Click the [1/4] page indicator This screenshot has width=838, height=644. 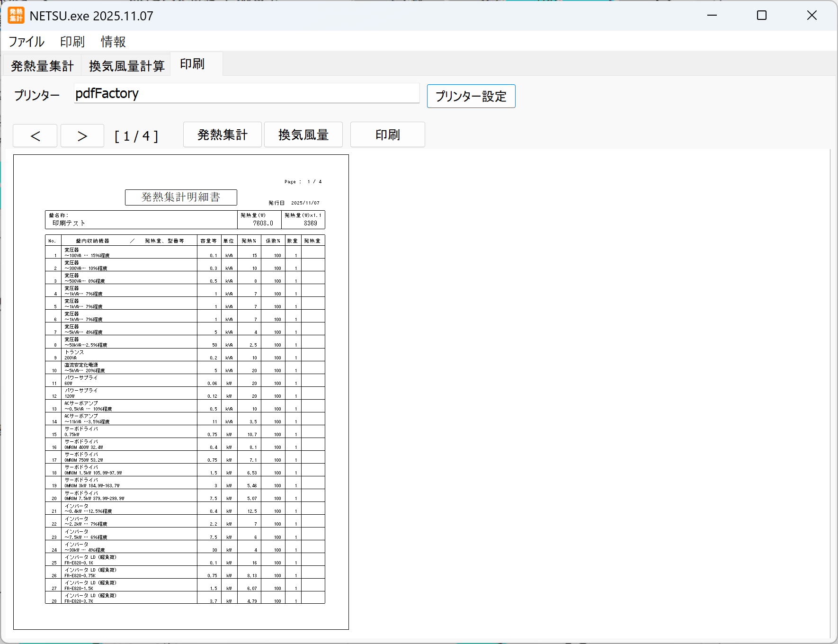point(136,136)
